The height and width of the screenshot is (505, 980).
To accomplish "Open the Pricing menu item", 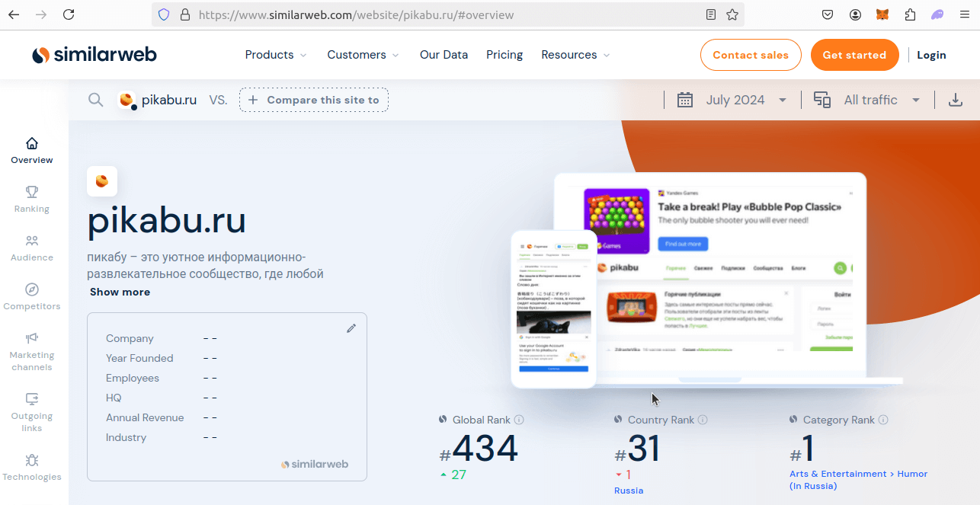I will (504, 55).
